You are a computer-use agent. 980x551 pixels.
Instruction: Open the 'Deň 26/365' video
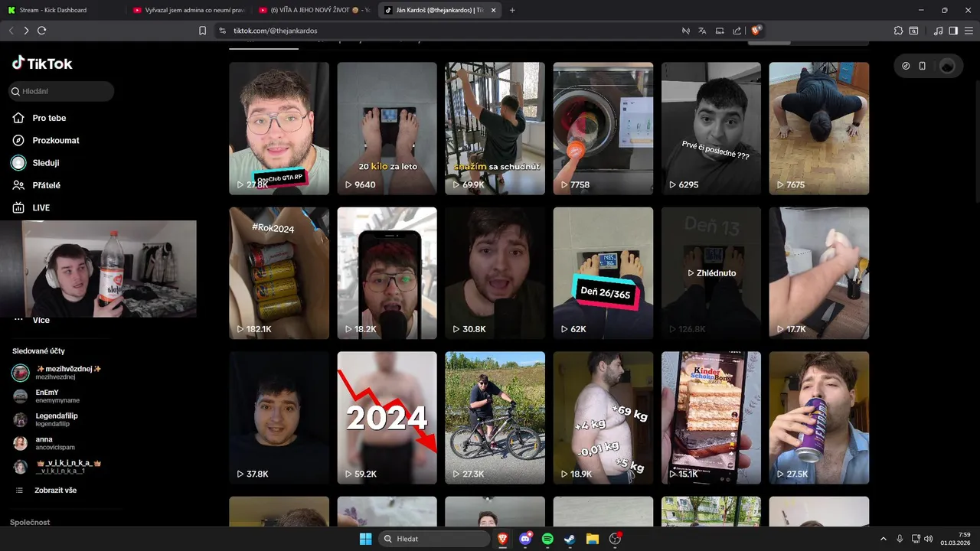coord(603,273)
